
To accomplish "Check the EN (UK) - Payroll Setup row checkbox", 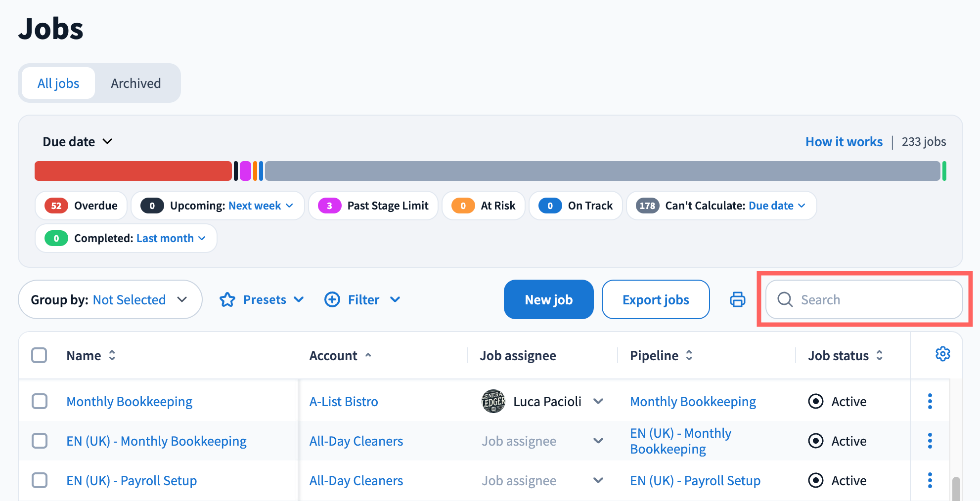I will (x=39, y=480).
